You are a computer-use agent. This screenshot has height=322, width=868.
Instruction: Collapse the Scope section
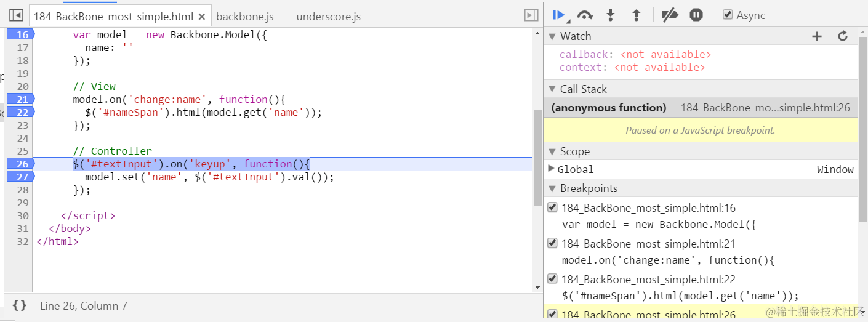coord(552,151)
